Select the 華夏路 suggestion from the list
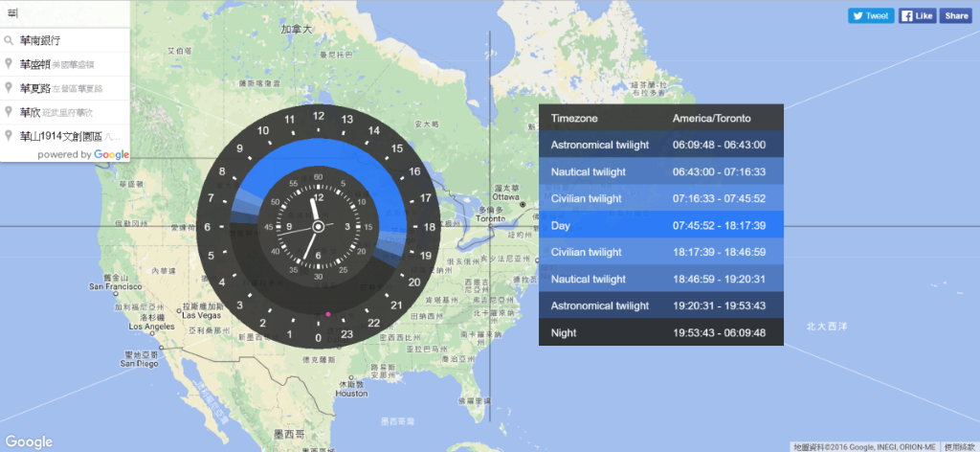 pyautogui.click(x=34, y=88)
